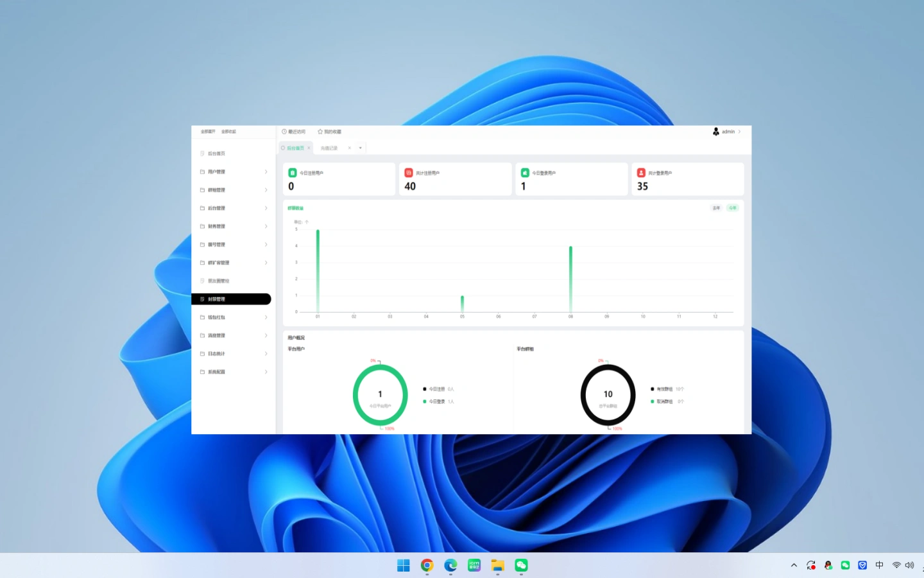Open 我的收藏 star icon
Viewport: 924px width, 578px height.
pyautogui.click(x=320, y=132)
